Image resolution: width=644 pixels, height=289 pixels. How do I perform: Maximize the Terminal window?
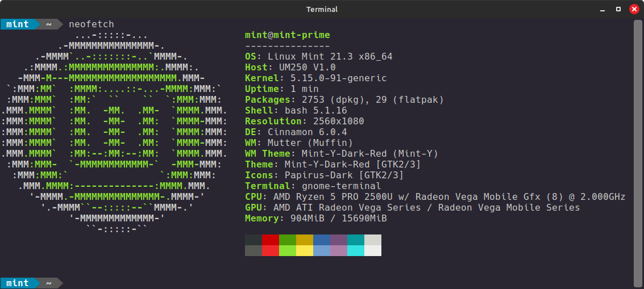618,9
